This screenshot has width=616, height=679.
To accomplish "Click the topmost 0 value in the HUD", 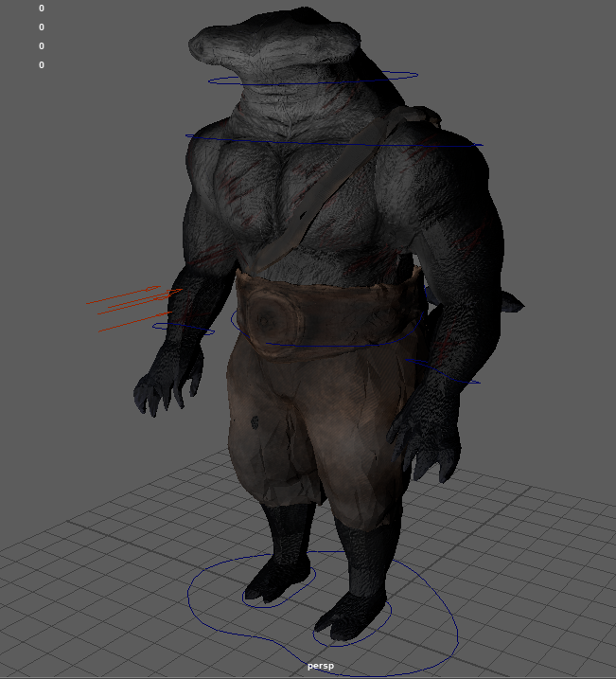I will click(x=41, y=9).
